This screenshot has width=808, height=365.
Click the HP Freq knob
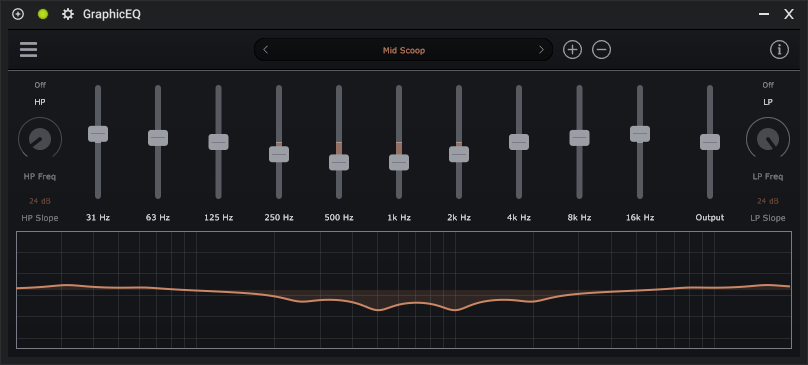(x=40, y=139)
